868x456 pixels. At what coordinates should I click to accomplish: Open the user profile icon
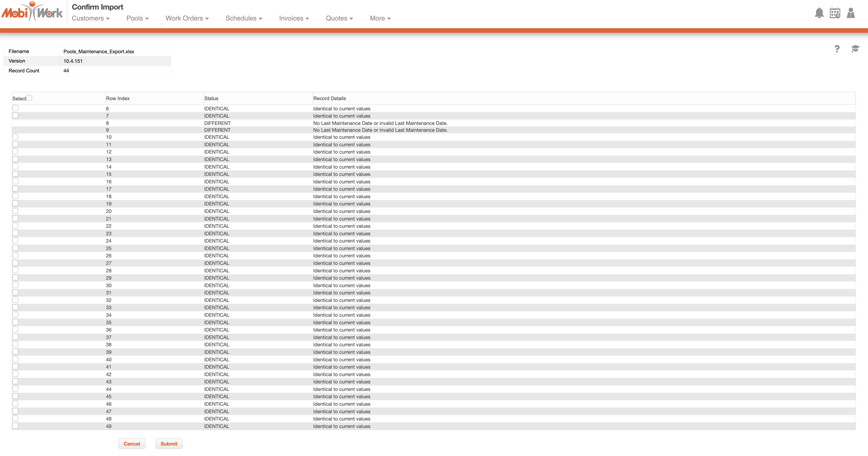[x=850, y=13]
